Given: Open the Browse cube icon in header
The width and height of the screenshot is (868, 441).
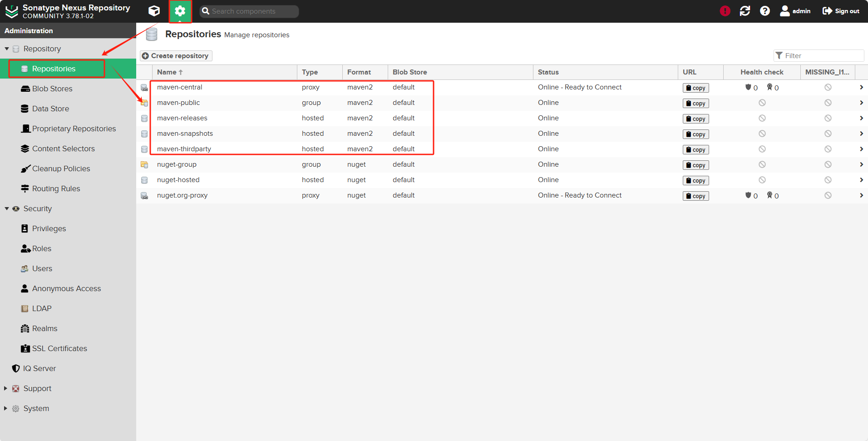Looking at the screenshot, I should point(154,11).
